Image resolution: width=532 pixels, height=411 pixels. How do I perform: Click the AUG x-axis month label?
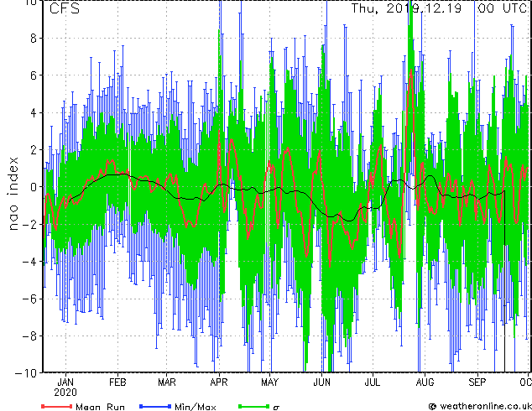tap(425, 382)
